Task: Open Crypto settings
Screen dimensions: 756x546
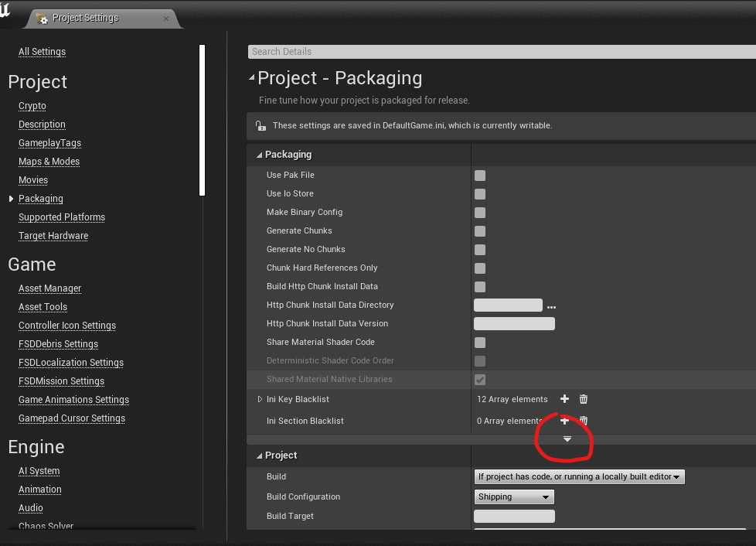Action: pyautogui.click(x=32, y=106)
